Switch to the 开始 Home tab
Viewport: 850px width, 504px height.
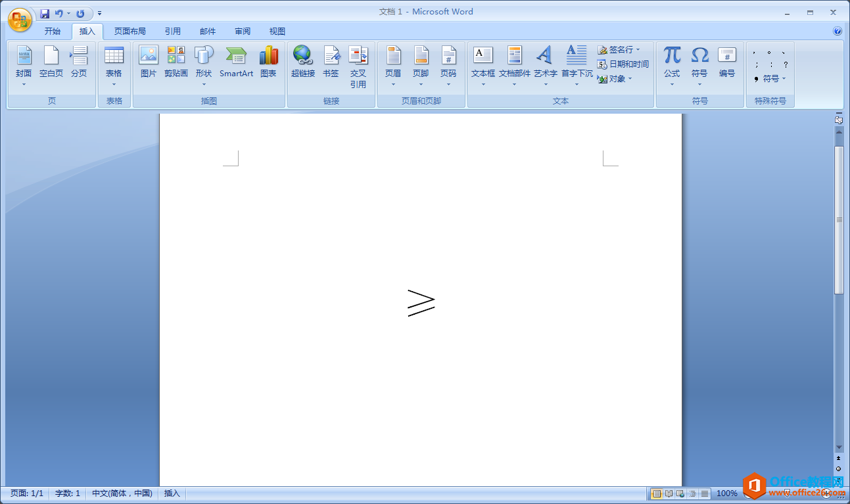53,31
